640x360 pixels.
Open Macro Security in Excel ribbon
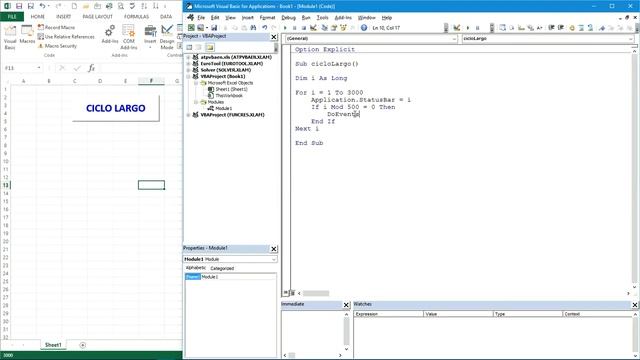pos(57,46)
